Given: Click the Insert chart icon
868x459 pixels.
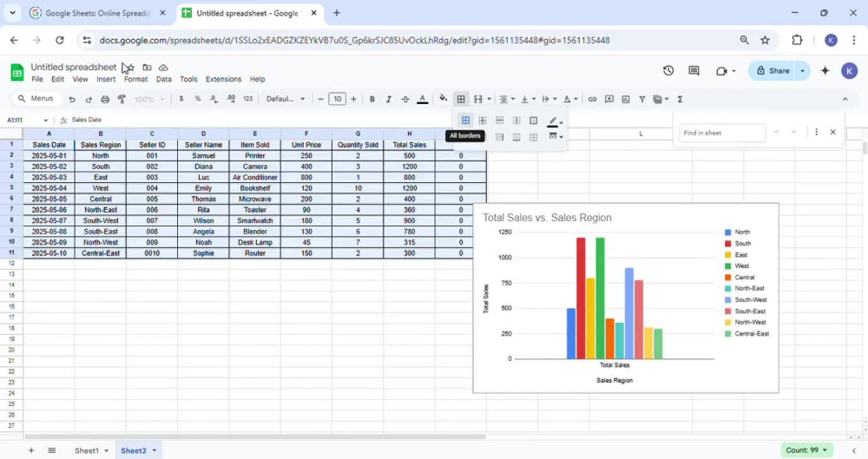Looking at the screenshot, I should [x=626, y=99].
